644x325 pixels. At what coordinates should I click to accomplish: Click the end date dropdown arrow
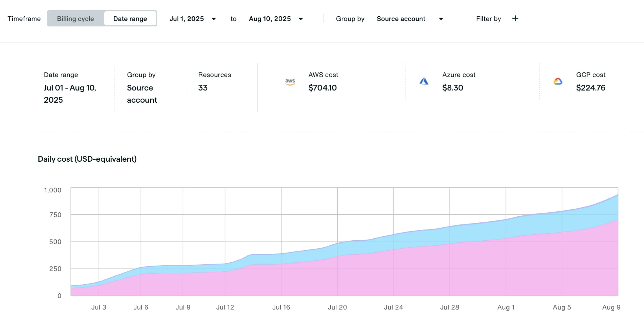(301, 19)
